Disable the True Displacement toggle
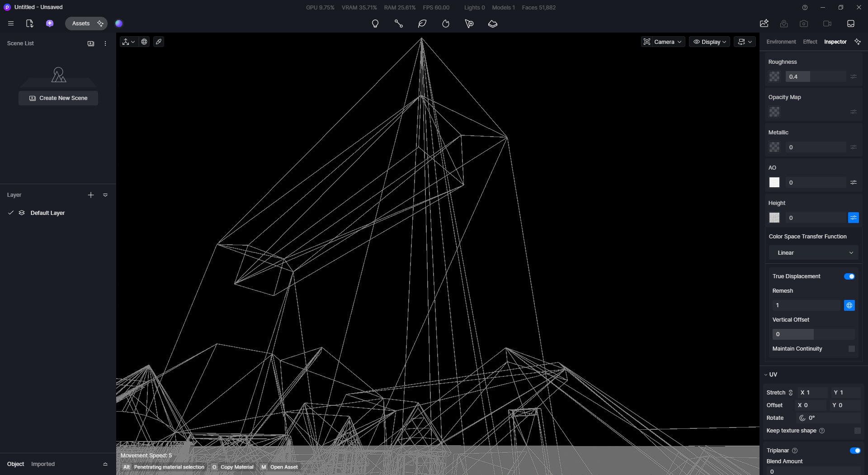 click(849, 276)
